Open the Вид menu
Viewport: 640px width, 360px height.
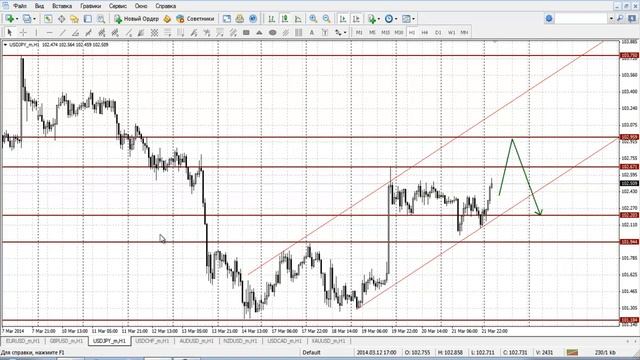point(39,6)
